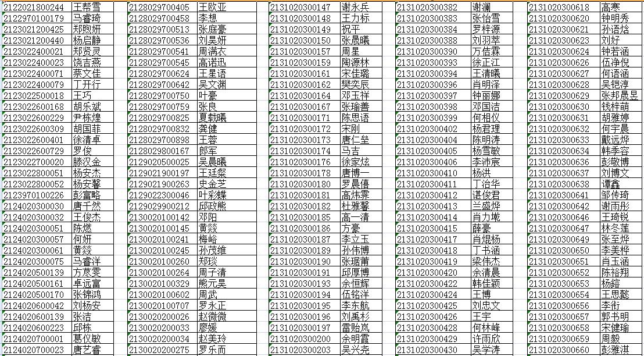Select the ID cell 2128029800167

(162, 151)
